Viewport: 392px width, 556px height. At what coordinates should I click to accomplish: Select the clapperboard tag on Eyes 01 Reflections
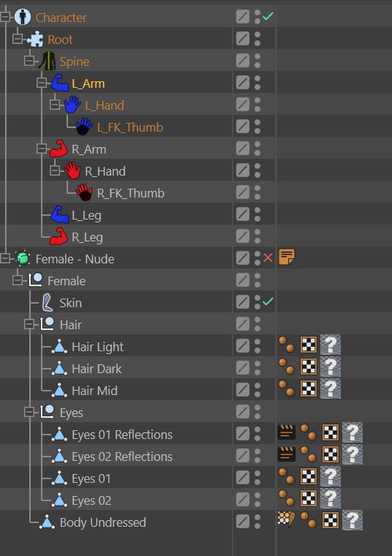[x=287, y=432]
